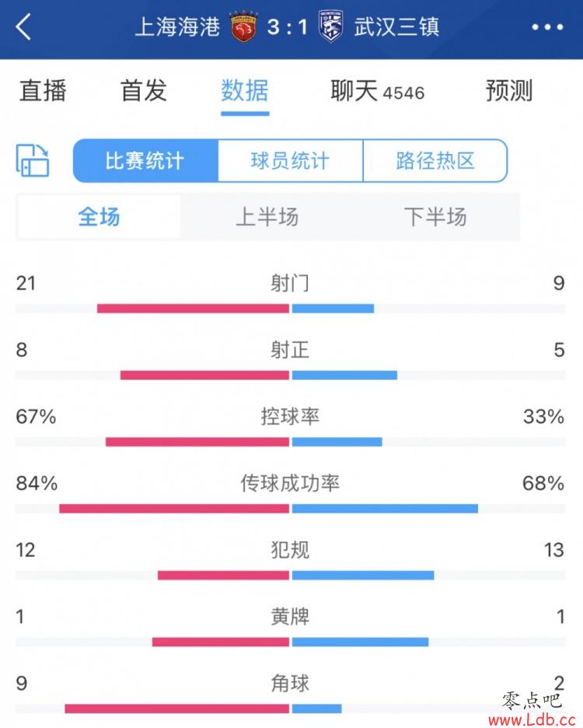Show 上半场 first half stats
This screenshot has height=728, width=583.
267,217
